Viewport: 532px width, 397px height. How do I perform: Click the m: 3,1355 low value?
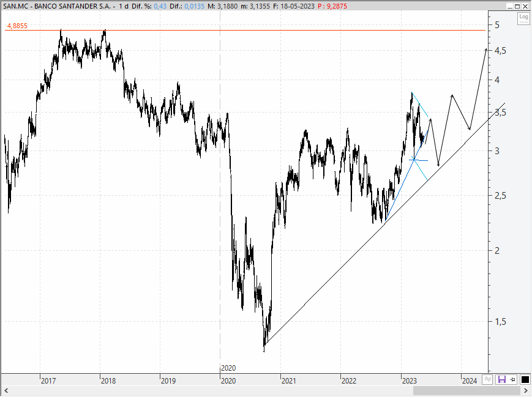pos(255,6)
